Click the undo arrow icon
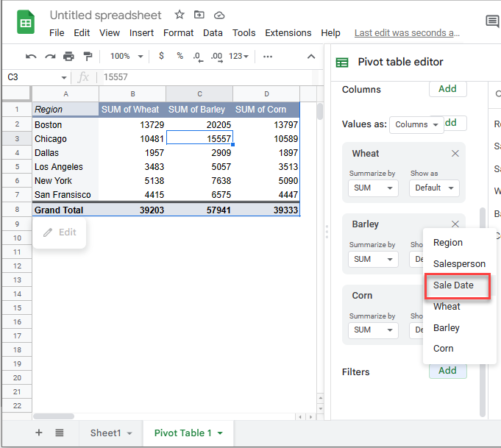The image size is (501, 448). click(31, 56)
